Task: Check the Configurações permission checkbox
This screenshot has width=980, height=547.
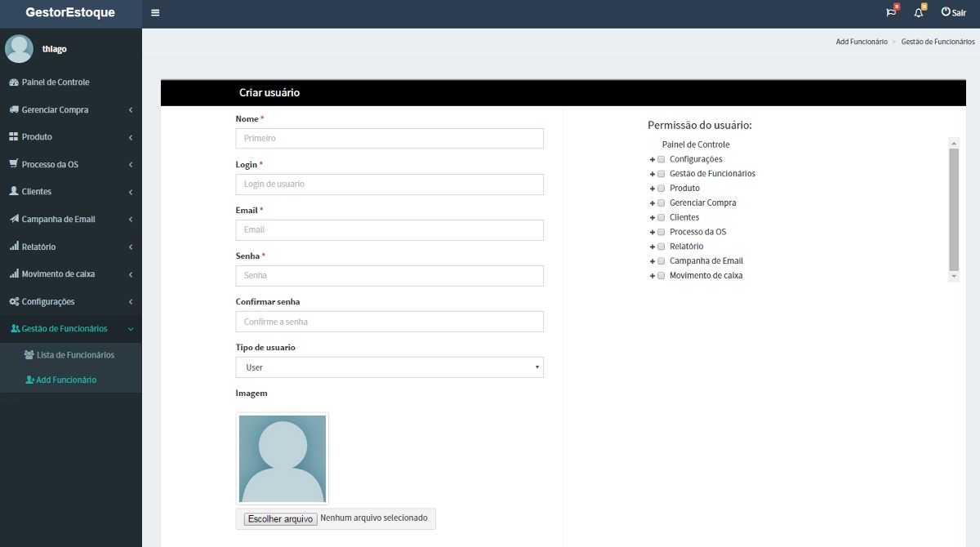Action: click(x=661, y=158)
